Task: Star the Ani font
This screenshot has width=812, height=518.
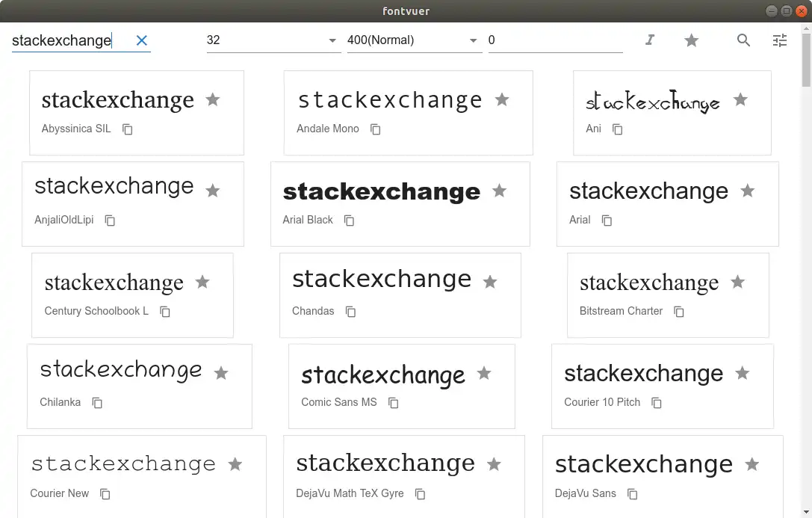Action: click(x=740, y=99)
